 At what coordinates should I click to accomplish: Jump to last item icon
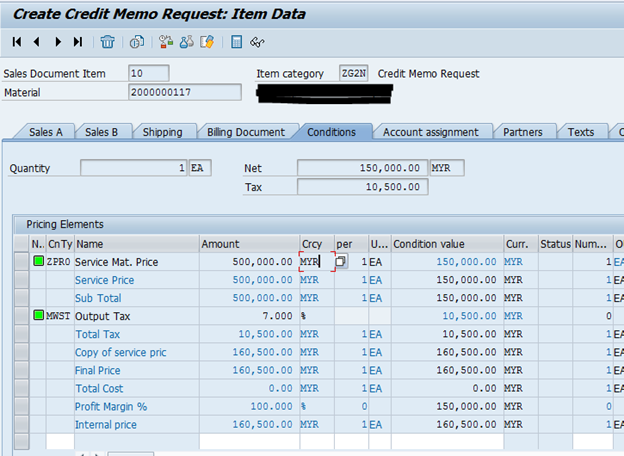tap(78, 42)
